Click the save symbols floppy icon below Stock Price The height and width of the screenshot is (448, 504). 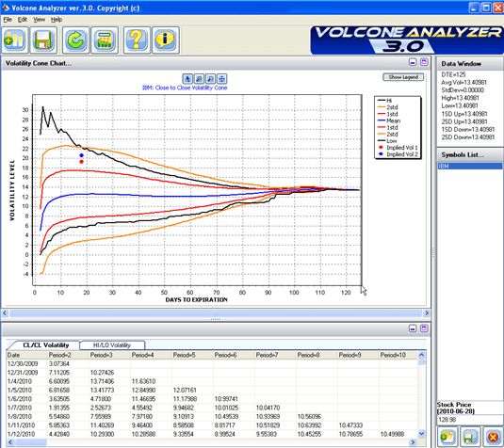pyautogui.click(x=470, y=437)
